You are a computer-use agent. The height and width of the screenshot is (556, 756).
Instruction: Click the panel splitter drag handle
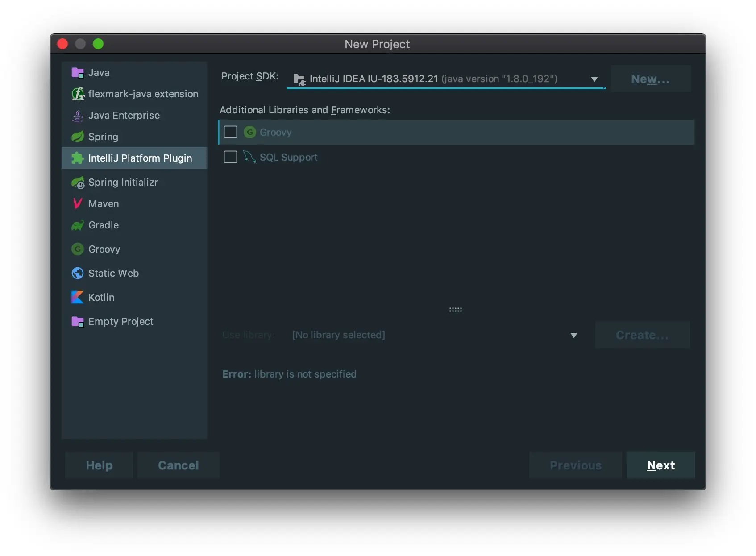pos(455,310)
